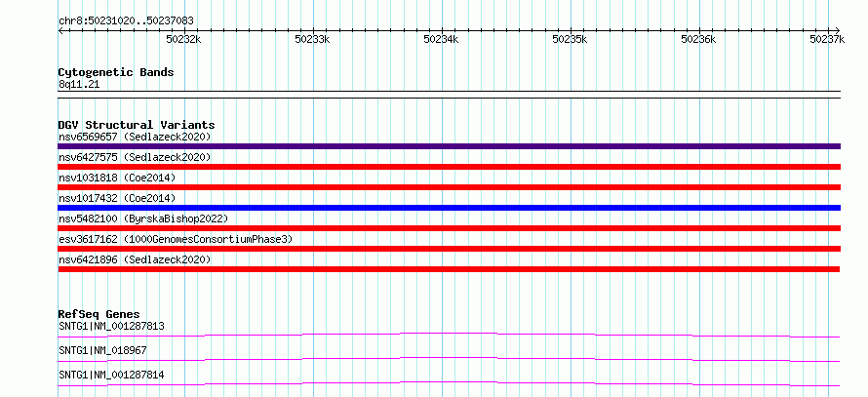
Task: Click the red bar under nsv5482100
Action: pos(449,228)
